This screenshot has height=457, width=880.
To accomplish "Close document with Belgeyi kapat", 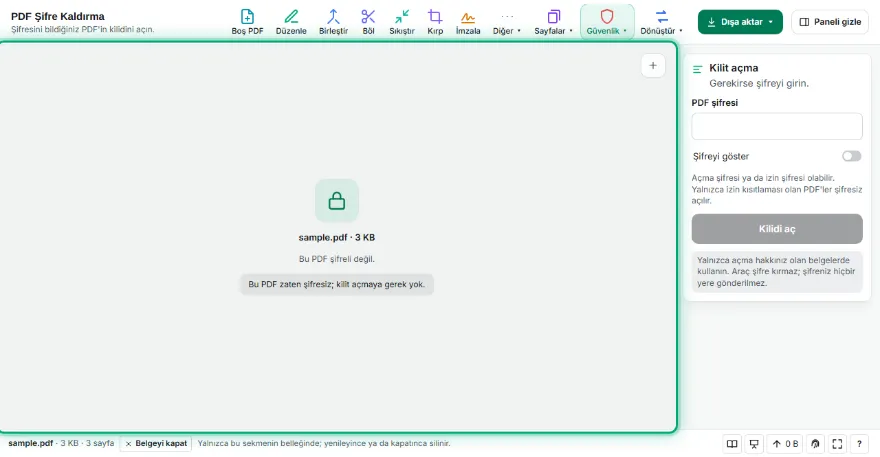I will tap(155, 444).
